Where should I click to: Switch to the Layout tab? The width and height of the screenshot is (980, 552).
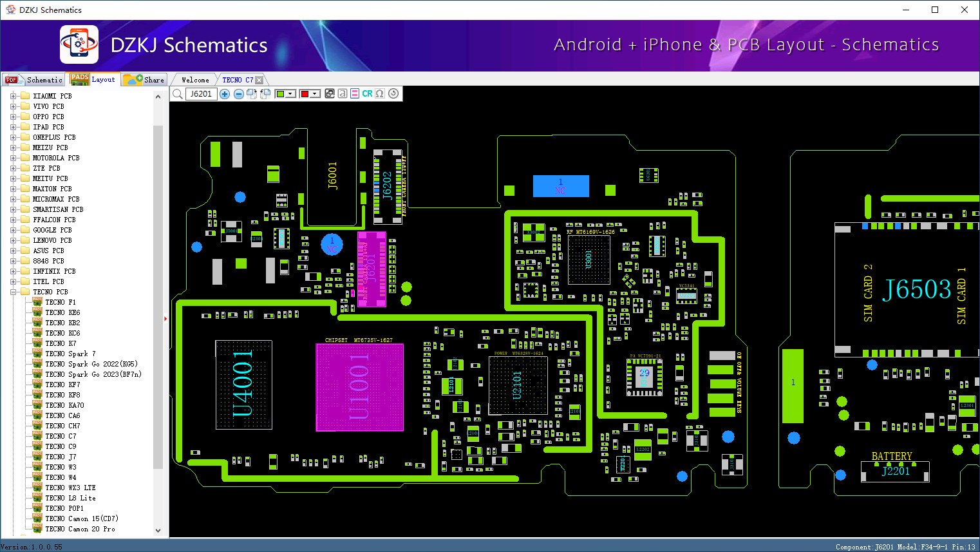[94, 79]
